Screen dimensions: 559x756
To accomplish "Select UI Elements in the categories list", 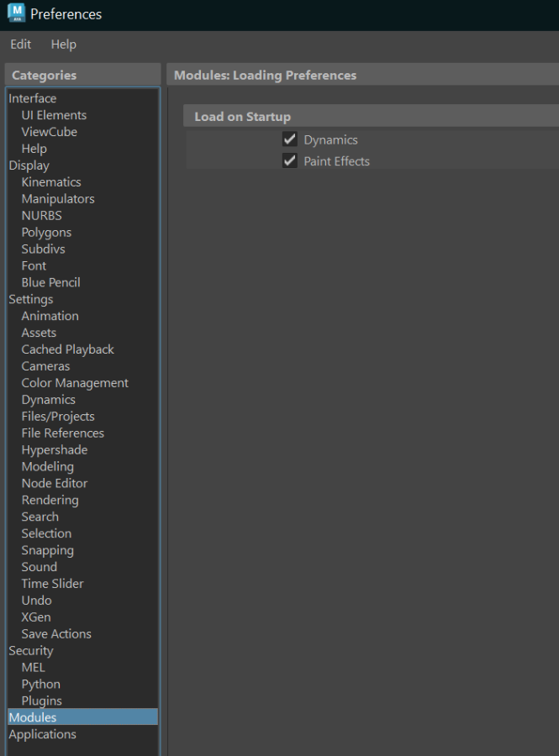I will pyautogui.click(x=54, y=115).
